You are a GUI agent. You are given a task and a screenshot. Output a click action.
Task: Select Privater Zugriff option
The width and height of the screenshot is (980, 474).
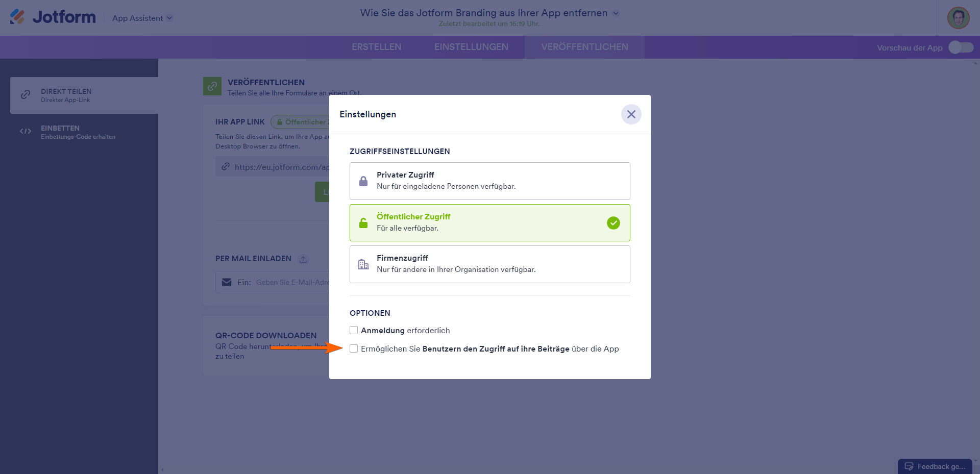pos(489,181)
